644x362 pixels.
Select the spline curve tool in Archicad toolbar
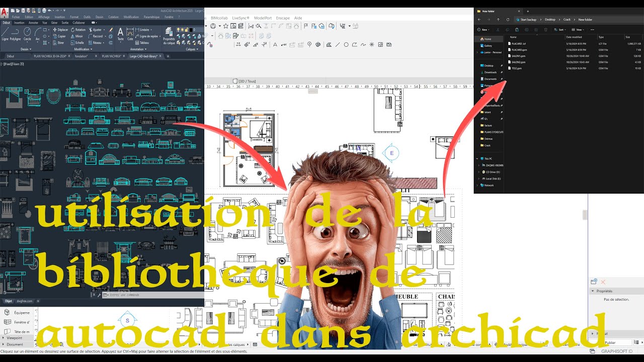tap(363, 44)
